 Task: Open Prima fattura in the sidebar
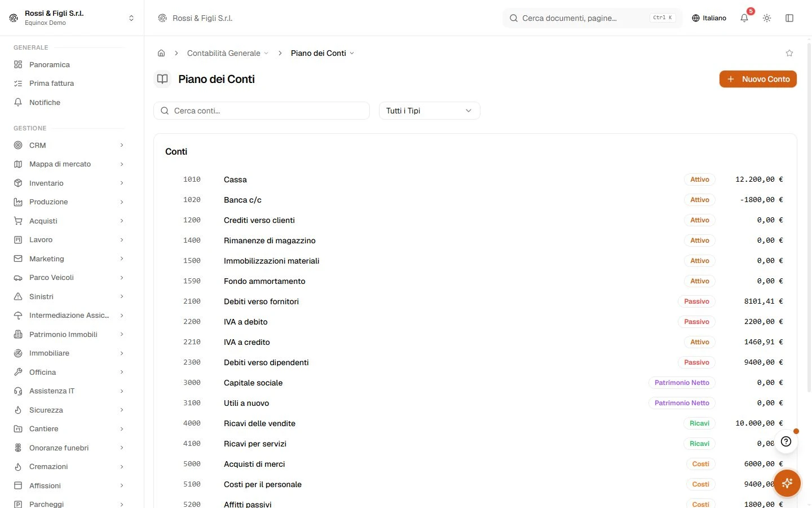[69, 84]
